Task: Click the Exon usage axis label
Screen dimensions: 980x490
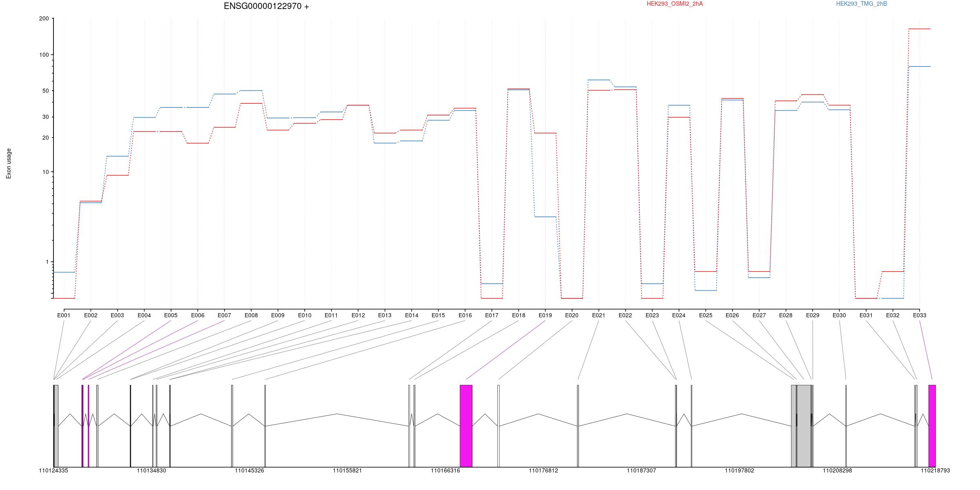Action: (x=9, y=163)
